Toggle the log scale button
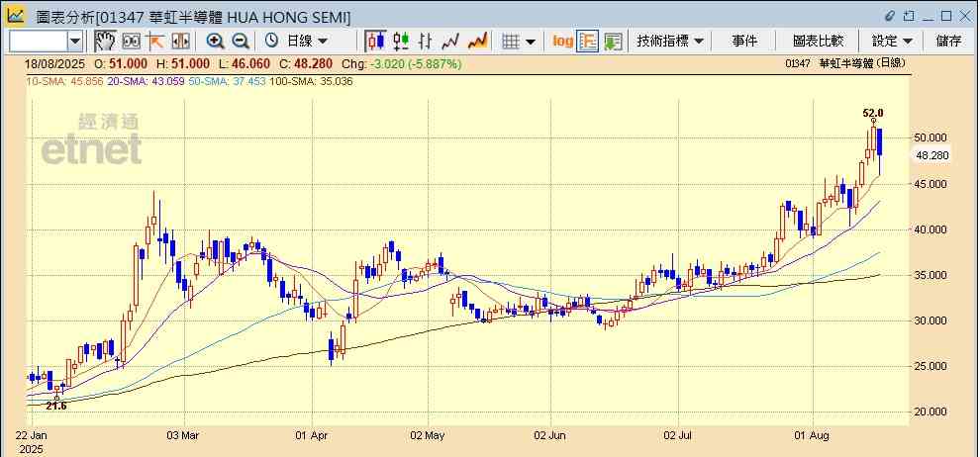980x457 pixels. point(562,42)
